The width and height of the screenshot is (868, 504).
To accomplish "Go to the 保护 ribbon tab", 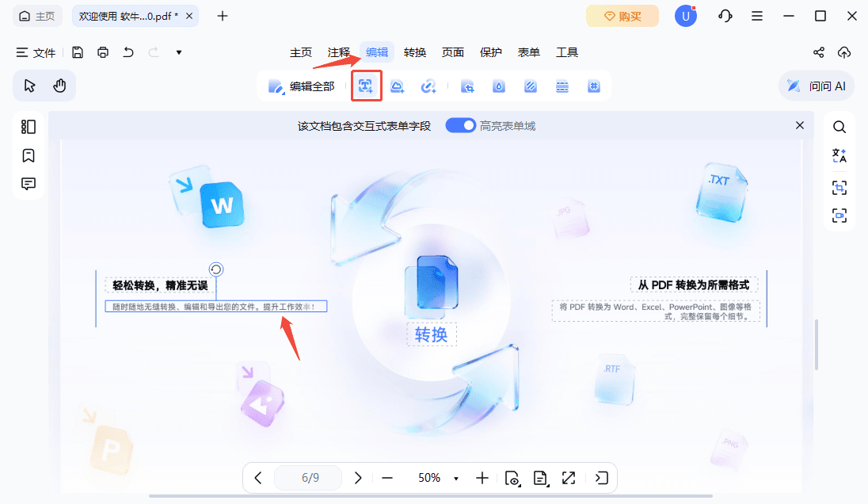I will pos(490,52).
